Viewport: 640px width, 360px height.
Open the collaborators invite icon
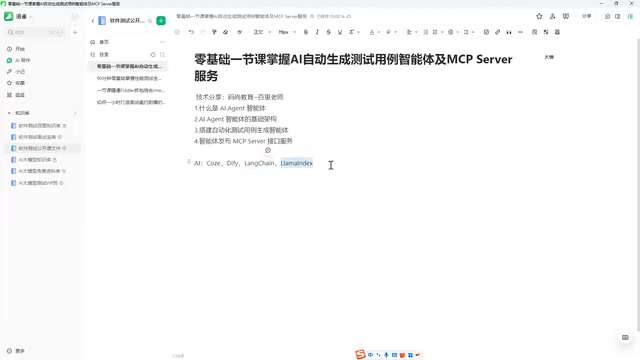click(553, 16)
